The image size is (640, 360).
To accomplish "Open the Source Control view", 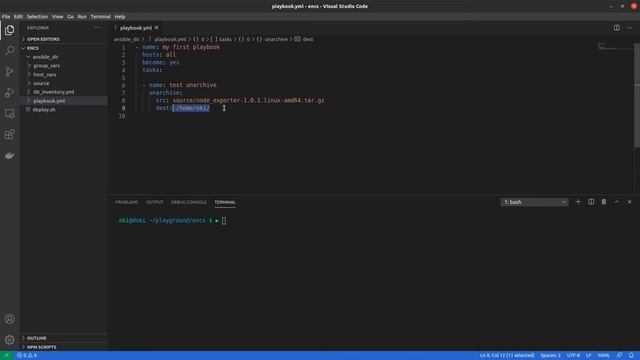I will (9, 72).
